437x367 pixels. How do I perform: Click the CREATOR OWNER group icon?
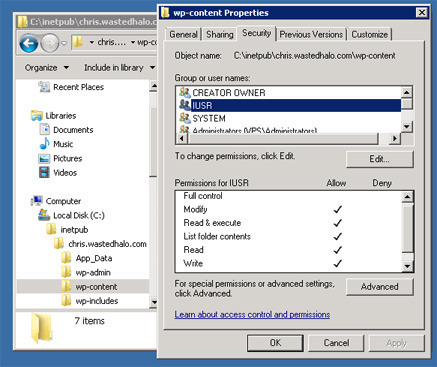click(185, 92)
